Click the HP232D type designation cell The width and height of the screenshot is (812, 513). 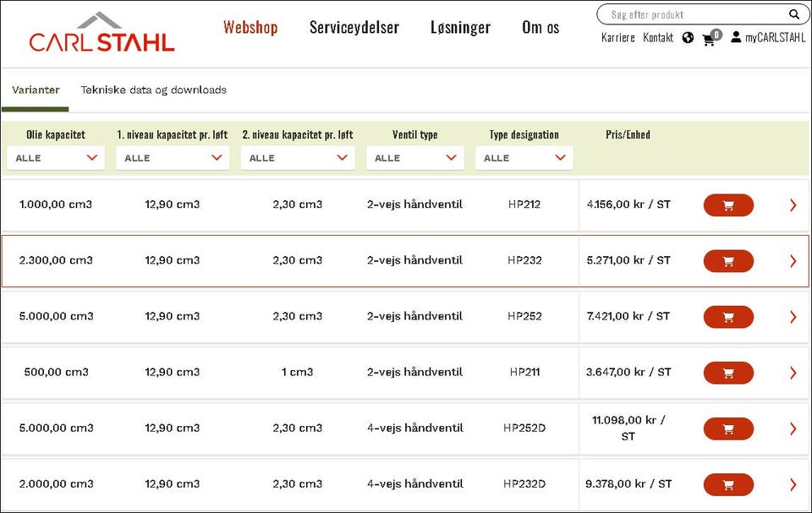coord(524,484)
